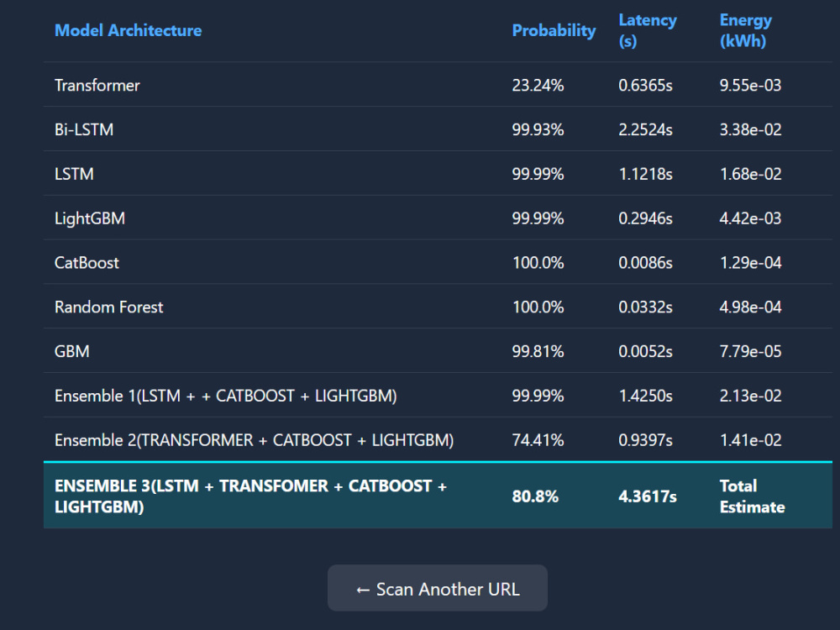
Task: Select the LSTM model name cell
Action: click(x=74, y=174)
